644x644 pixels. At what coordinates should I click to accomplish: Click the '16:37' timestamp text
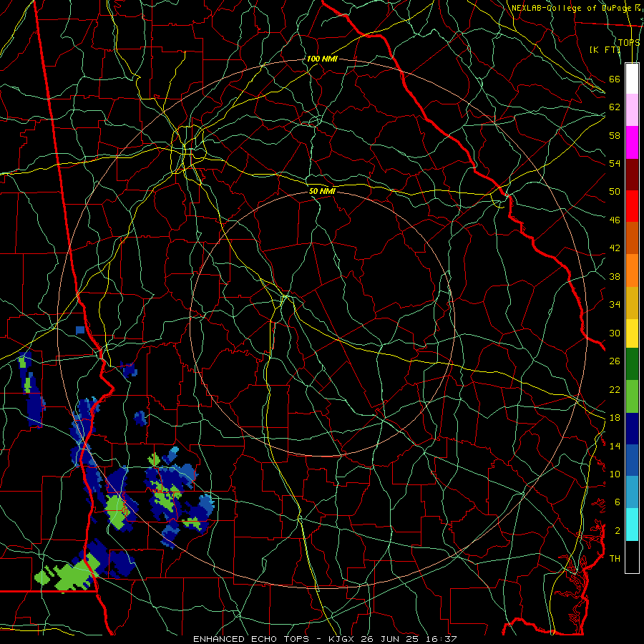(441, 639)
